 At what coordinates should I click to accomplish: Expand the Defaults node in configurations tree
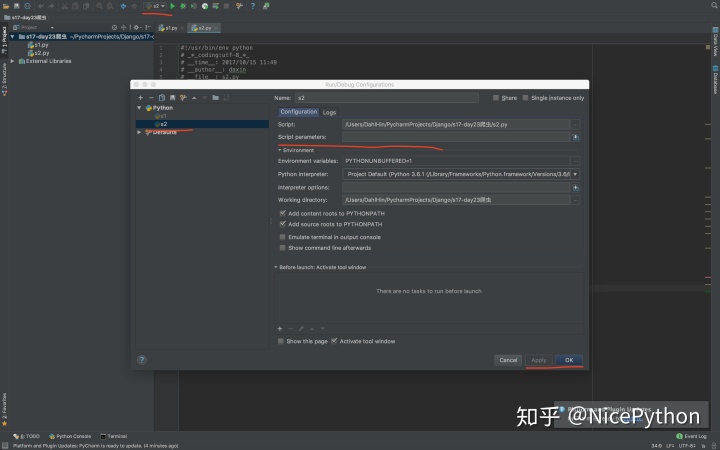click(x=139, y=132)
